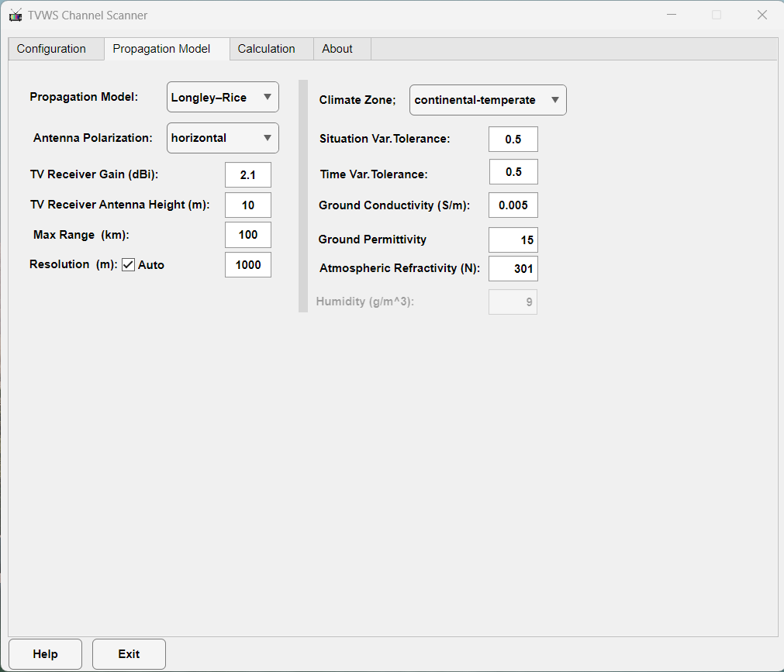
Task: Focus the Ground Permittivity field
Action: (513, 240)
